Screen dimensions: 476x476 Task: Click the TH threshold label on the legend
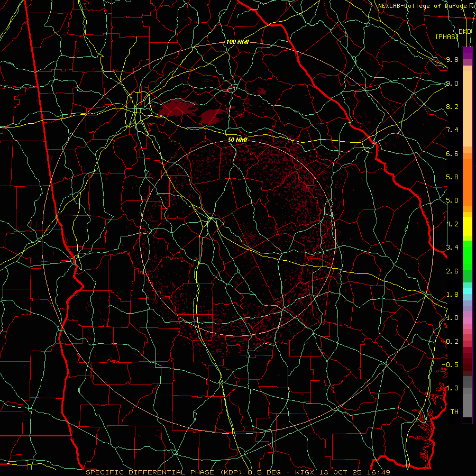point(454,412)
